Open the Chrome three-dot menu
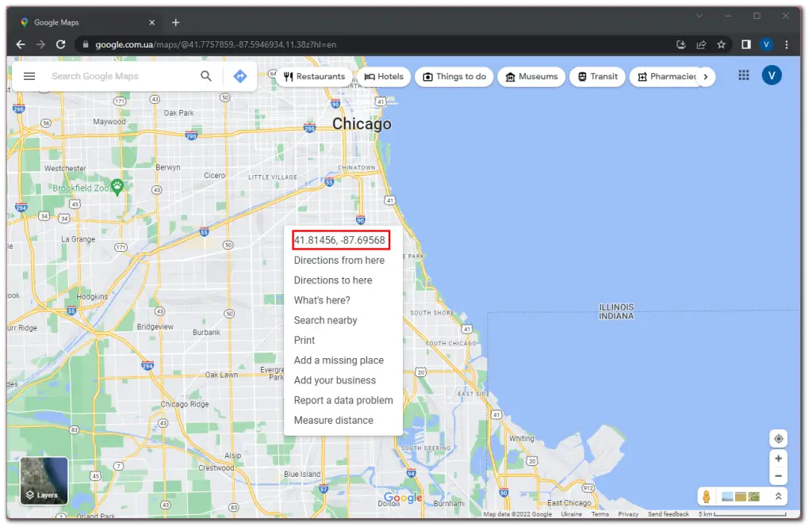812x530 pixels. coord(786,45)
